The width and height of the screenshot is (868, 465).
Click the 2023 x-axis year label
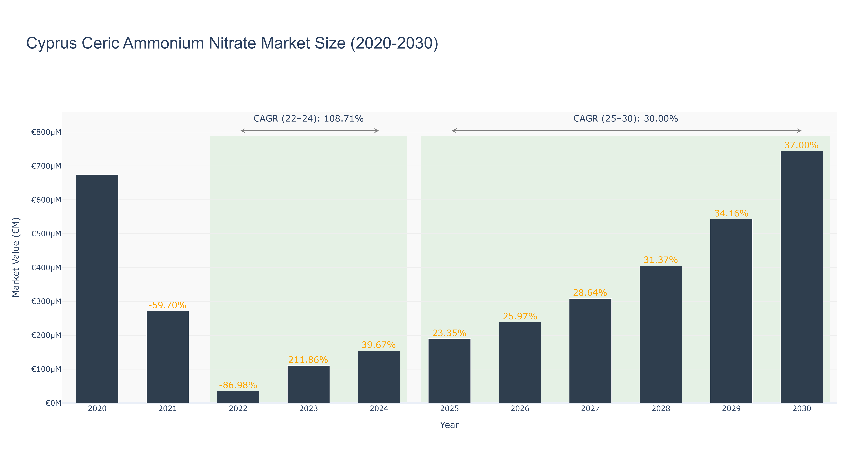[x=308, y=409]
